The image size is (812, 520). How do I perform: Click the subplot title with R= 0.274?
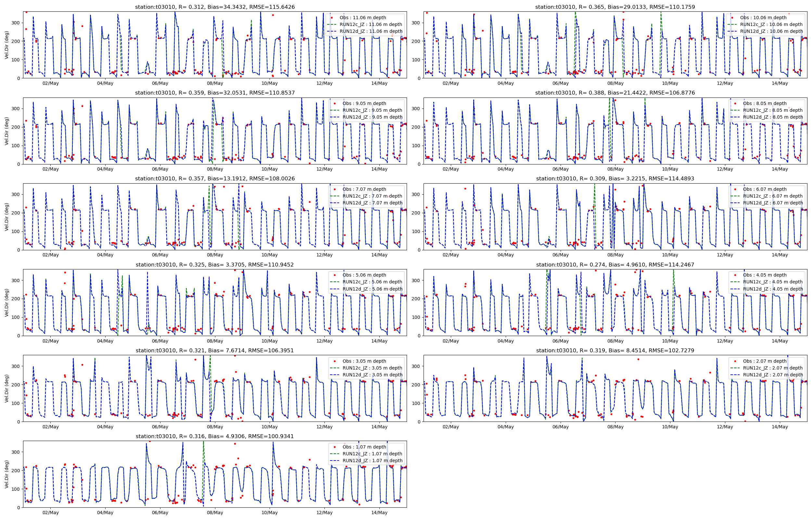(615, 265)
